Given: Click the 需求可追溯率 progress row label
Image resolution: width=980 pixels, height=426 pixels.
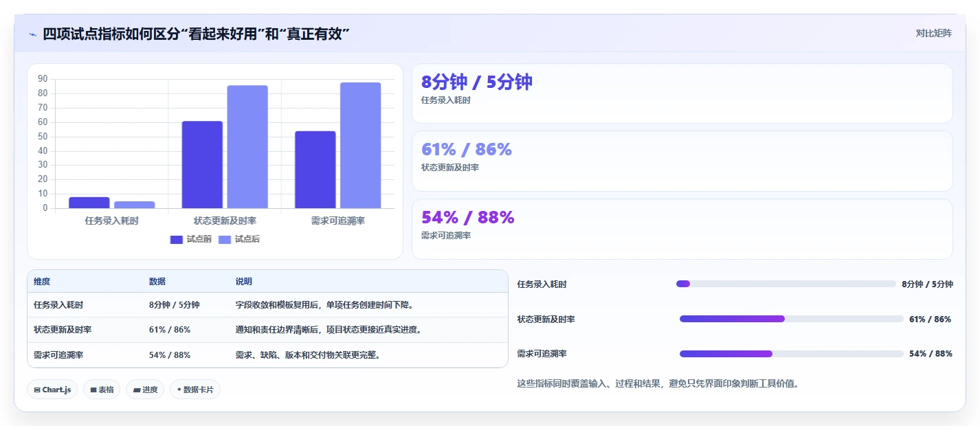Looking at the screenshot, I should pyautogui.click(x=542, y=354).
